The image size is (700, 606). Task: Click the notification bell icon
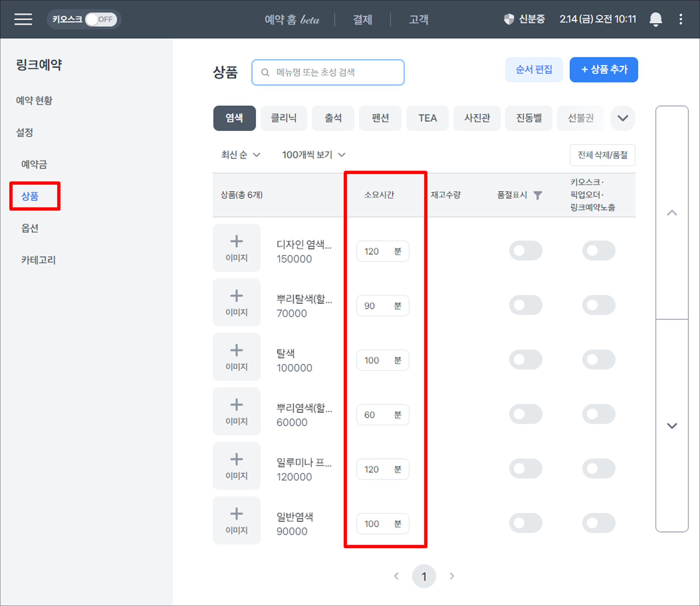[655, 19]
